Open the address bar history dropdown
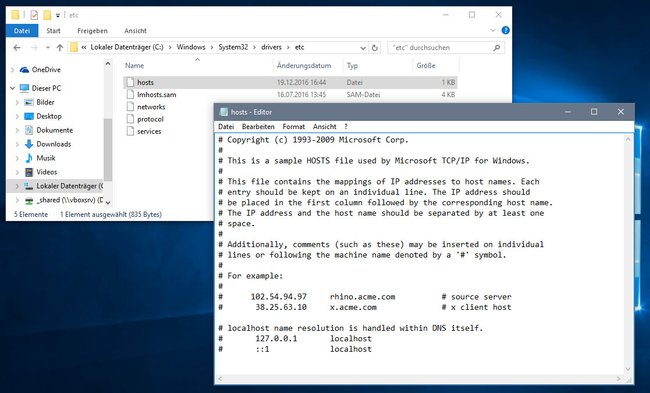Image resolution: width=650 pixels, height=393 pixels. (x=363, y=48)
